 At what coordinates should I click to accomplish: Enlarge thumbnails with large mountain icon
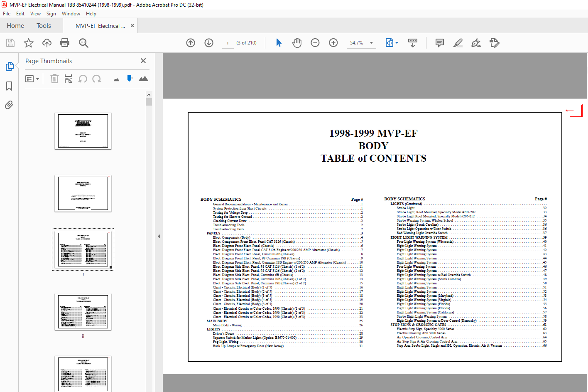[x=143, y=79]
